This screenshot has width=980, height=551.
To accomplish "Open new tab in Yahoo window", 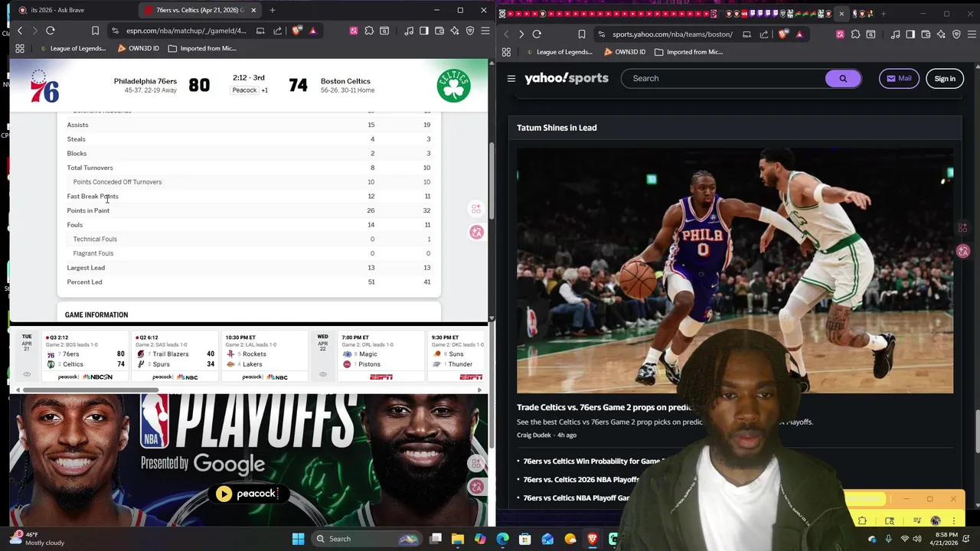I will tap(884, 14).
